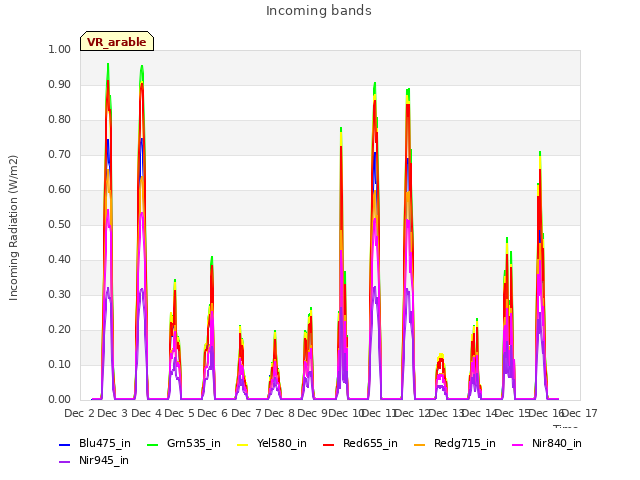Click the blue Blu475_in color marker
The image size is (640, 480).
point(64,444)
